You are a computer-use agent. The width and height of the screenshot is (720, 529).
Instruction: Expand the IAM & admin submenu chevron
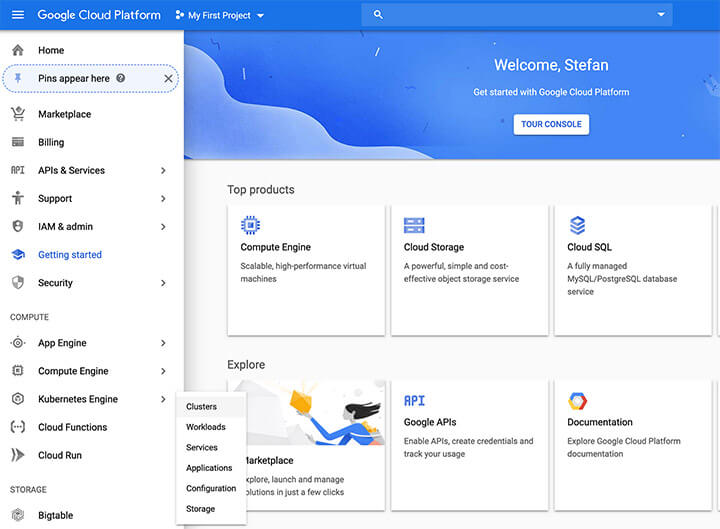pyautogui.click(x=163, y=227)
